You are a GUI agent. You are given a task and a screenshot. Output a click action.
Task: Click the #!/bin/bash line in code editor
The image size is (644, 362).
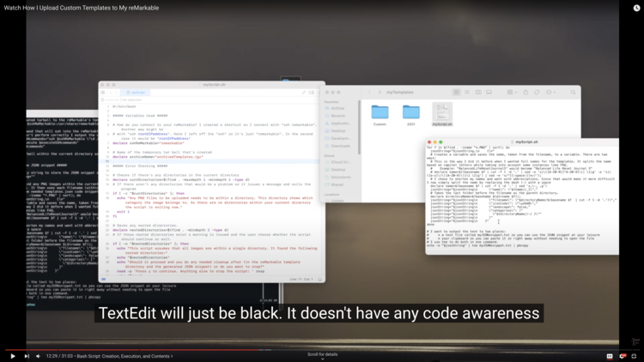pos(124,106)
